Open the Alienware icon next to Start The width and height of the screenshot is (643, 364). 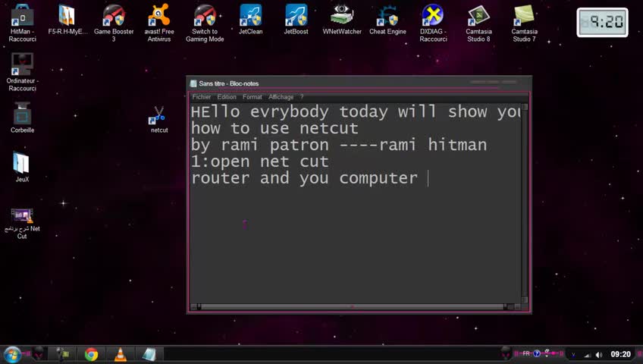tap(39, 353)
